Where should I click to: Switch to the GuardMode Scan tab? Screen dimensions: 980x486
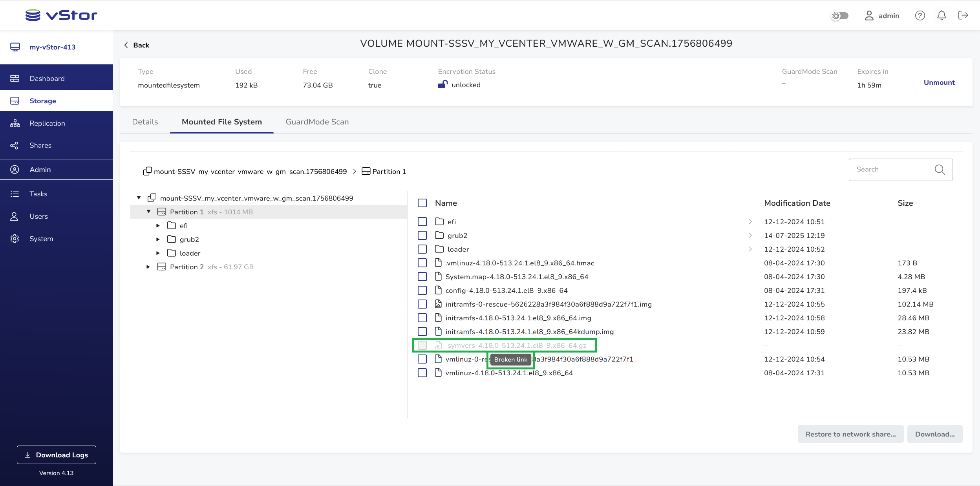(x=317, y=122)
